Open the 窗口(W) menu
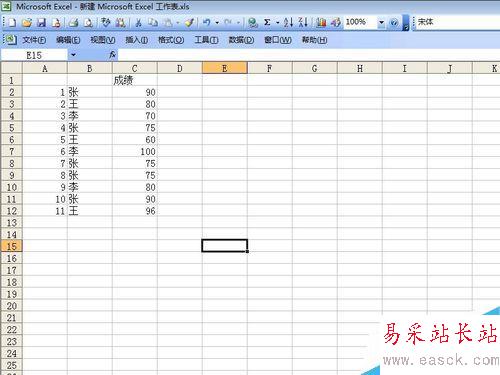500x375 pixels. 278,40
